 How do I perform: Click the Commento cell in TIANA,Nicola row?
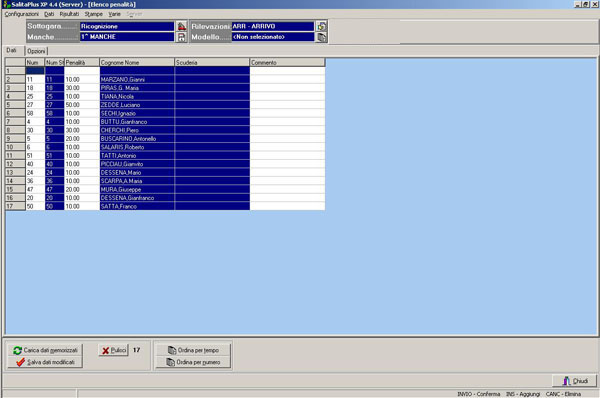click(287, 96)
